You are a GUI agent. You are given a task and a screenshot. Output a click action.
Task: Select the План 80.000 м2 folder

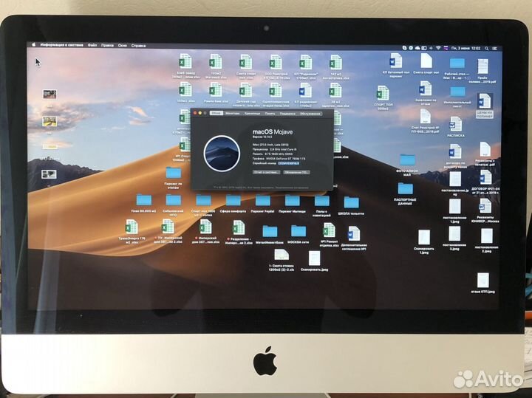(143, 203)
